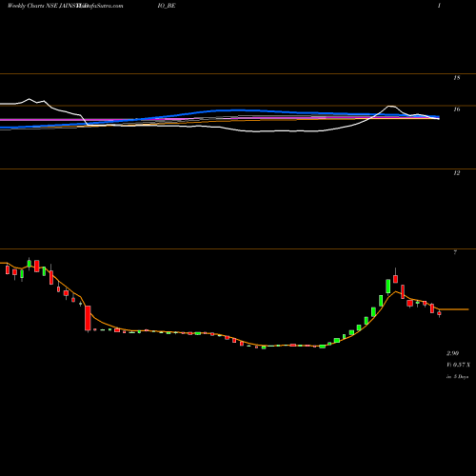Click the price axis label '12'
Screen dimensions: 476x476
[456, 173]
